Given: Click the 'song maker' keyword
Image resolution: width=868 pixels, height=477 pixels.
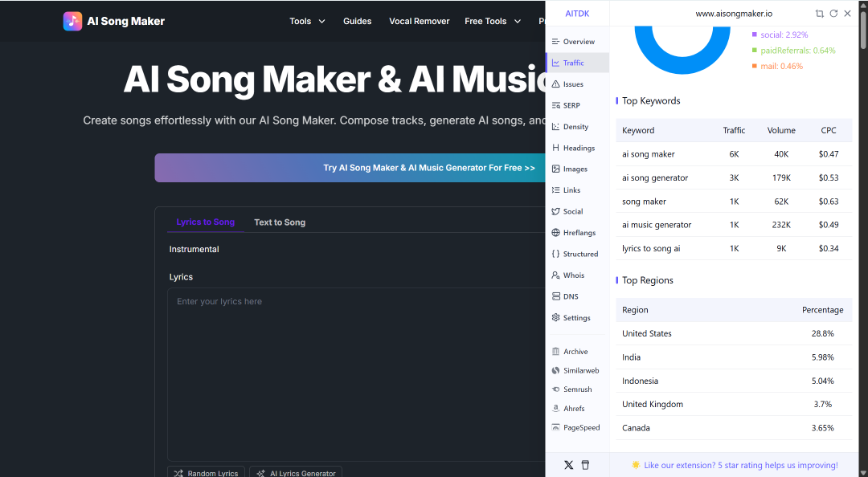Looking at the screenshot, I should tap(644, 202).
